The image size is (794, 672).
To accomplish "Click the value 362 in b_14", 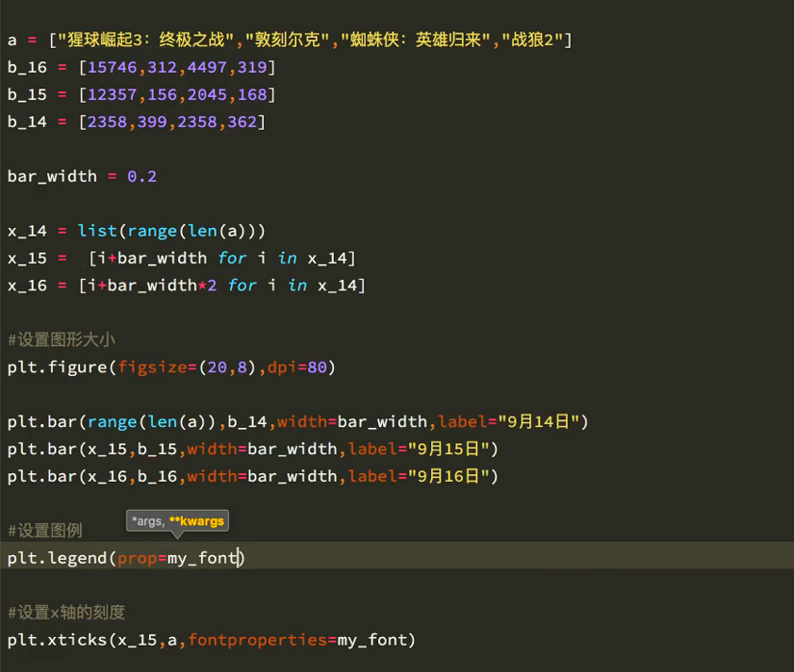I will (x=242, y=122).
